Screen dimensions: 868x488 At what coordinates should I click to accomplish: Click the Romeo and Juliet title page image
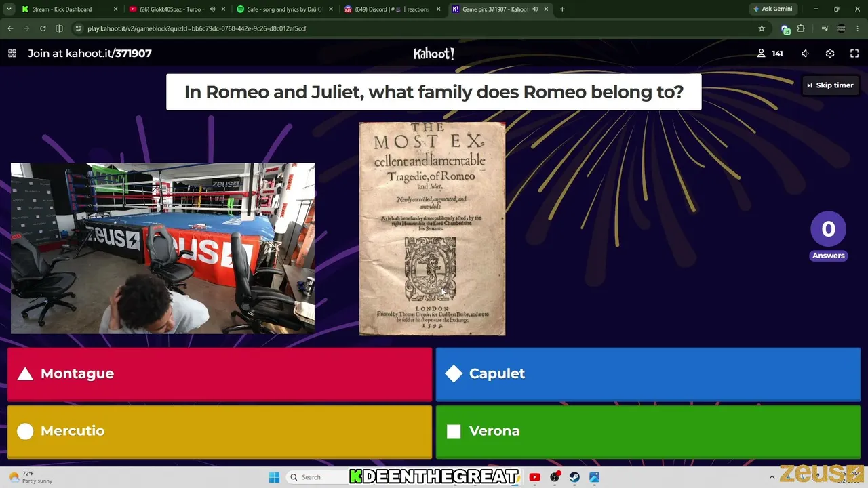pos(432,229)
